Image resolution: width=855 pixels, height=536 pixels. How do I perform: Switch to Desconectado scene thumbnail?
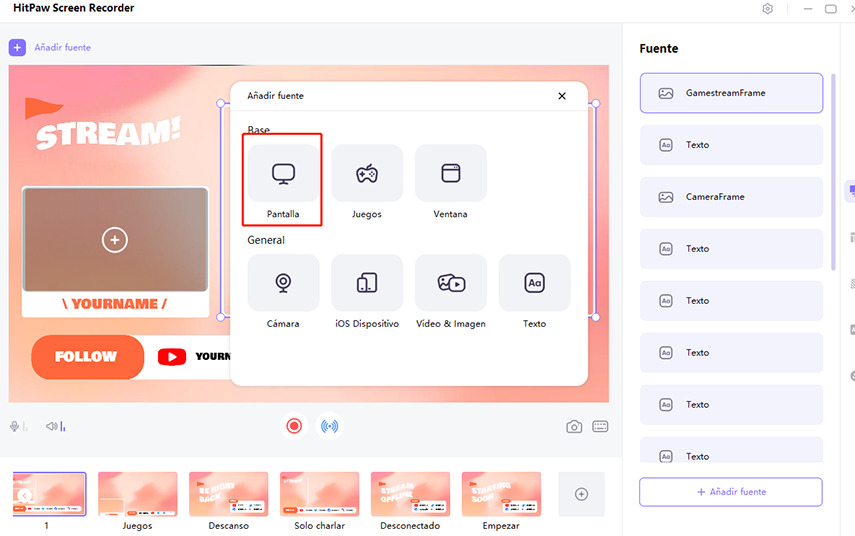(x=411, y=494)
